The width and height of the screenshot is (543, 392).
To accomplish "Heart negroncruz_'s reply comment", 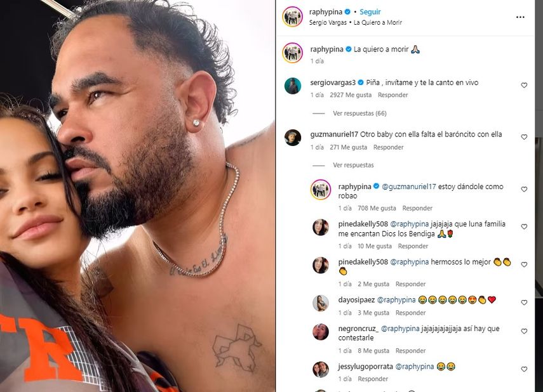I will (524, 331).
